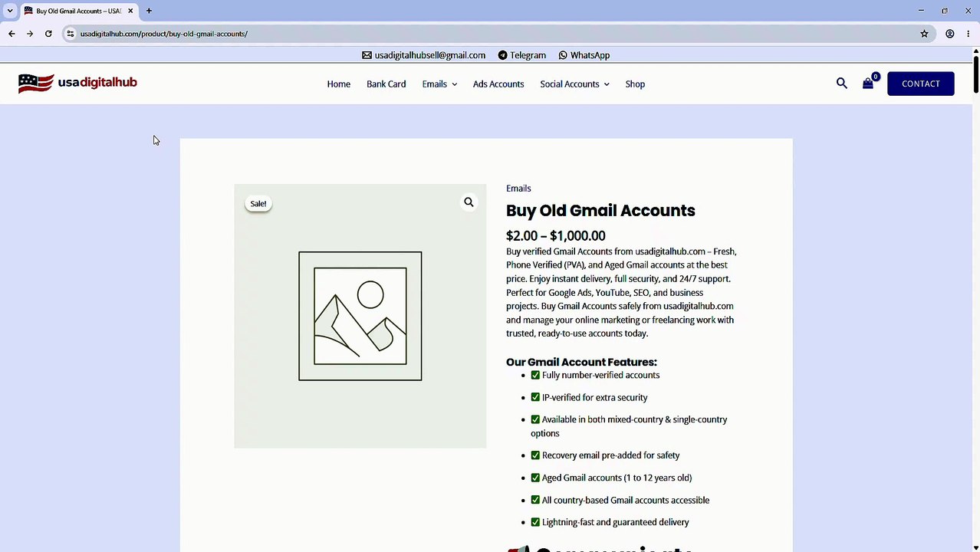Open the Bank Card menu item
The width and height of the screenshot is (980, 552).
[386, 84]
